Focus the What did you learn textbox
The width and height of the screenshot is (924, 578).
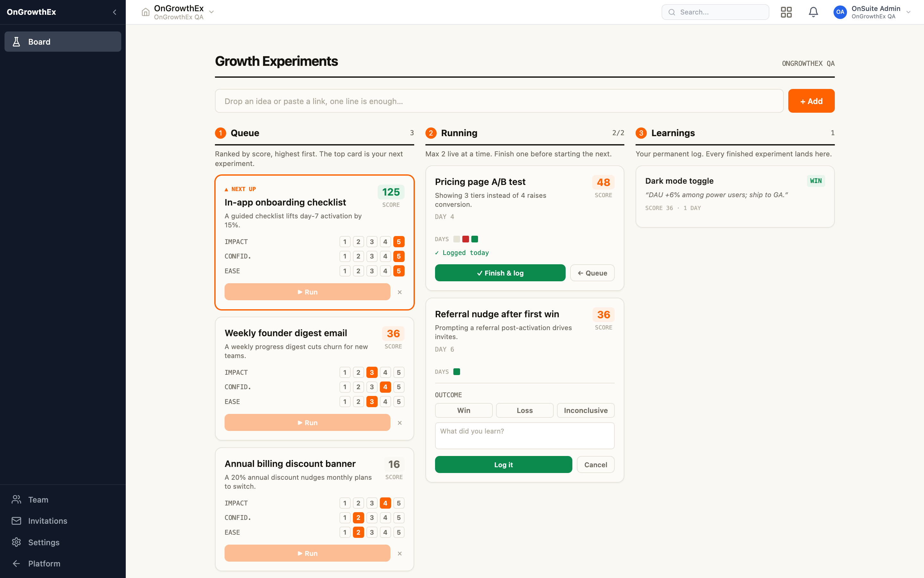(x=525, y=436)
